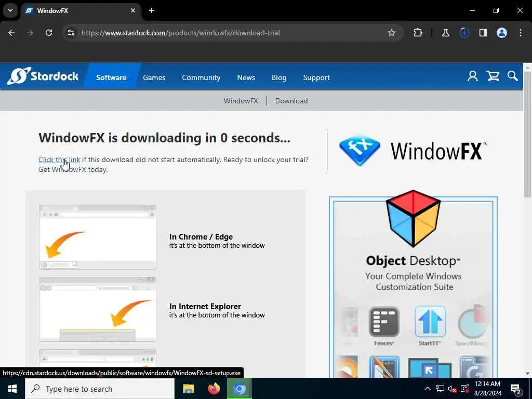This screenshot has height=399, width=532.
Task: Open the Stardock site search icon
Action: pos(513,76)
